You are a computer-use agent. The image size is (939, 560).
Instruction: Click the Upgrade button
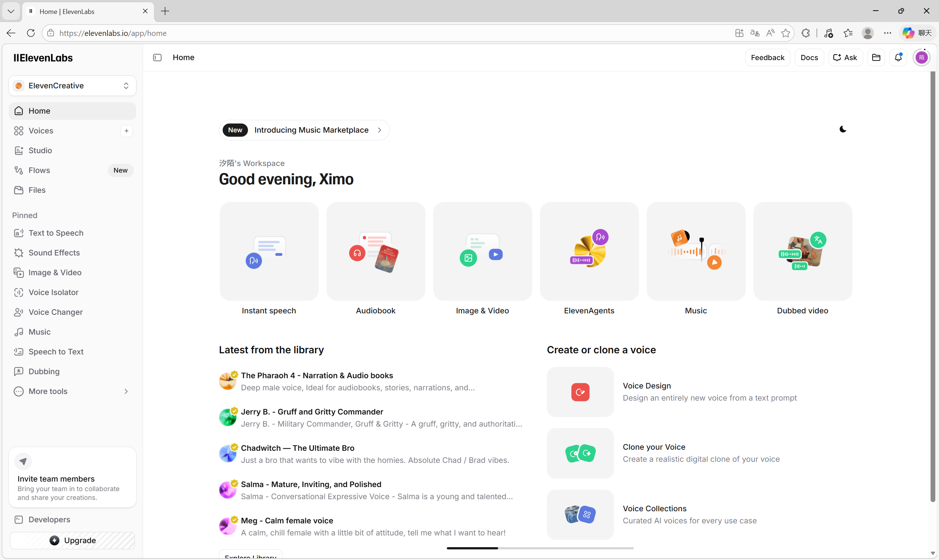pyautogui.click(x=72, y=540)
